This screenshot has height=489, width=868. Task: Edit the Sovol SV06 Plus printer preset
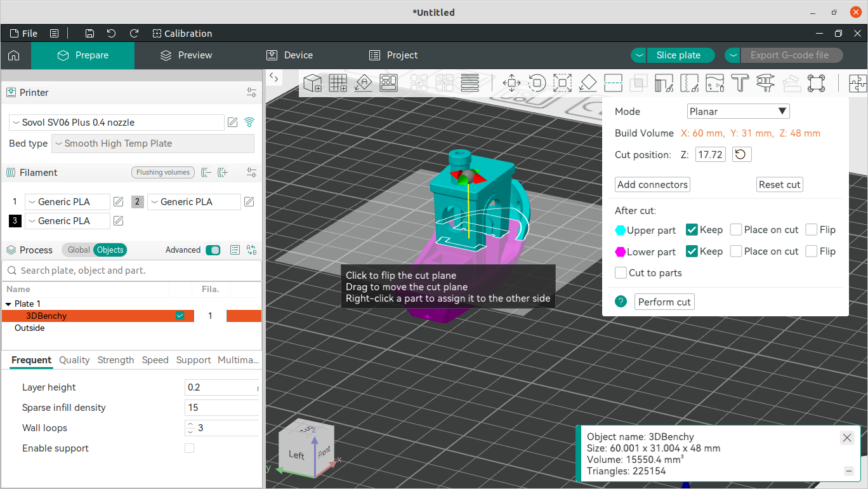click(233, 123)
